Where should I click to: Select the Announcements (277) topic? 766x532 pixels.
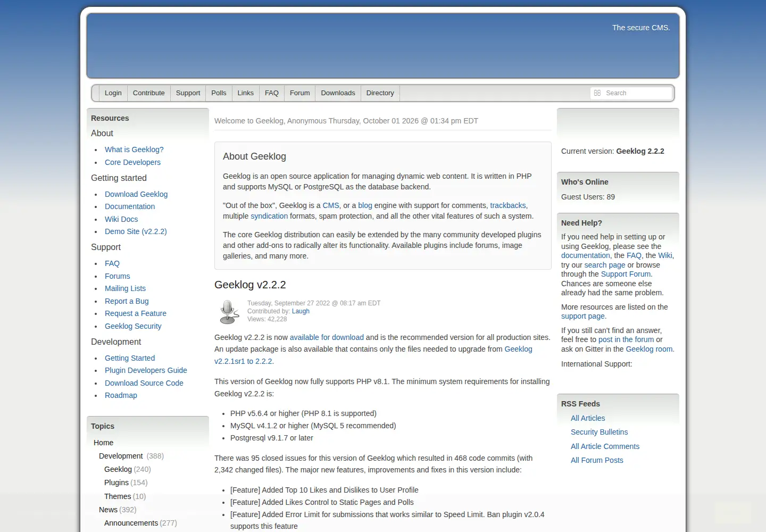pos(140,523)
